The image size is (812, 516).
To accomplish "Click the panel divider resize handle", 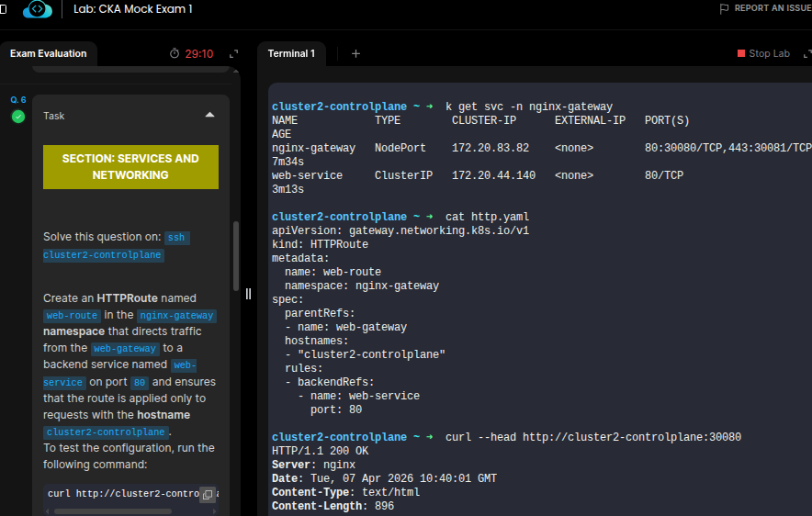I will (x=247, y=294).
